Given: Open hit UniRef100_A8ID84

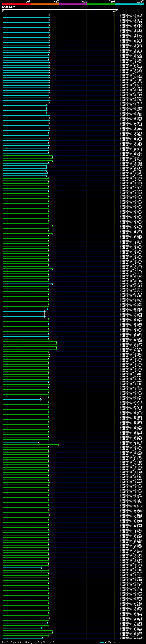Looking at the screenshot, I should [131, 15].
